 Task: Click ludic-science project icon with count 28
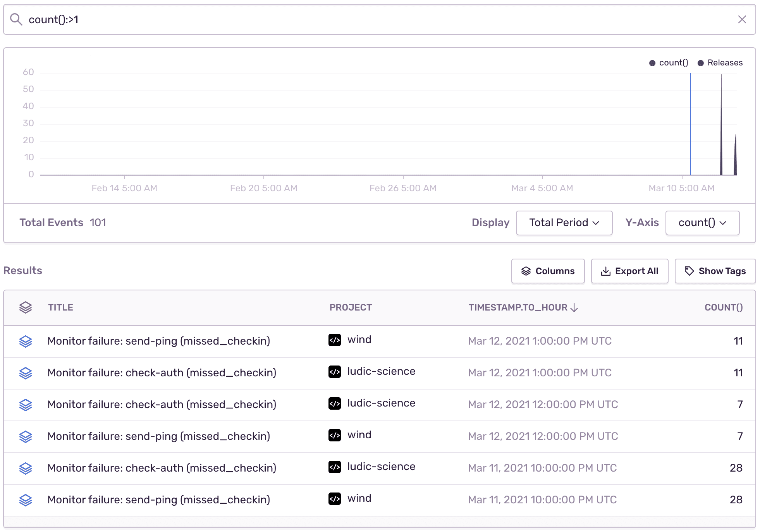[x=335, y=467]
